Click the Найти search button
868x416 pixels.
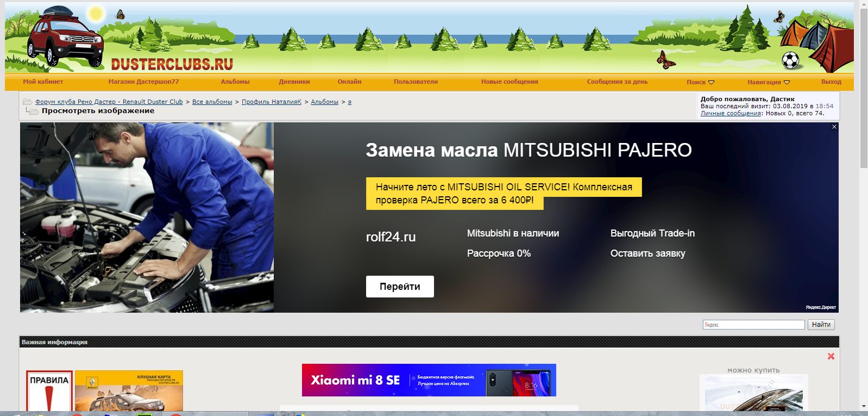pyautogui.click(x=821, y=325)
